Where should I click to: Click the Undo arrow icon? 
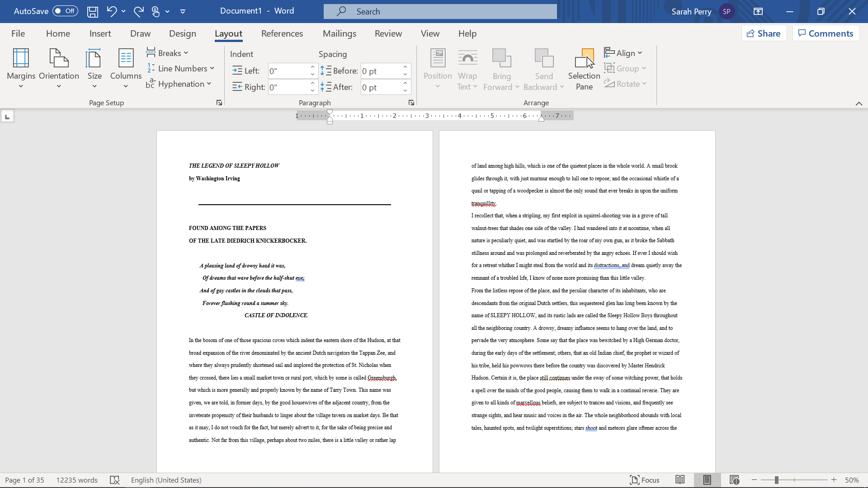(x=111, y=11)
